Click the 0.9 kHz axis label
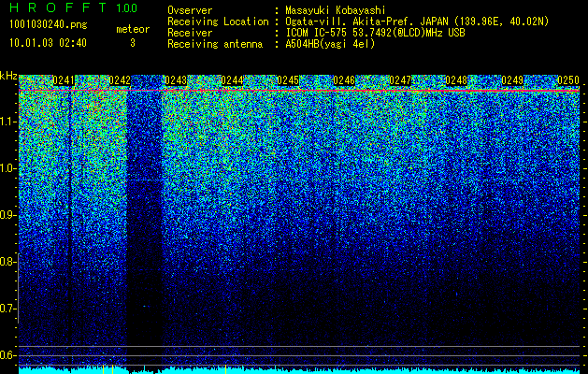Screen dimensions: 588x374 8,215
